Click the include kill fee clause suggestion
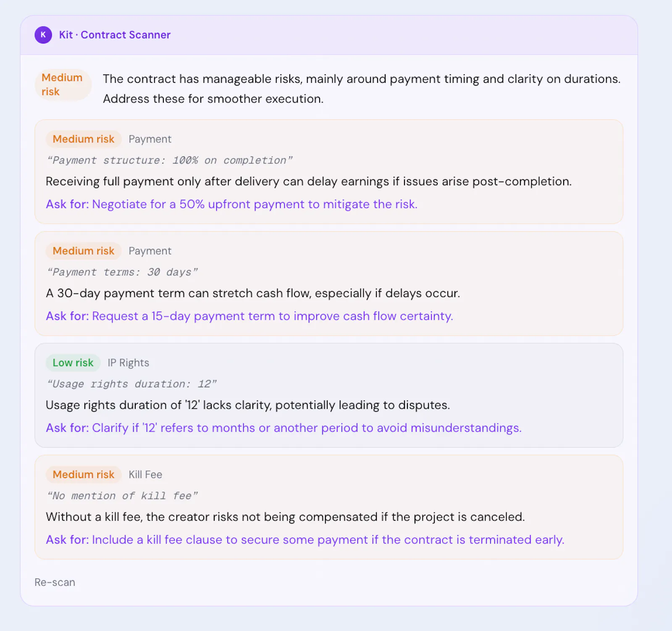 pos(305,539)
